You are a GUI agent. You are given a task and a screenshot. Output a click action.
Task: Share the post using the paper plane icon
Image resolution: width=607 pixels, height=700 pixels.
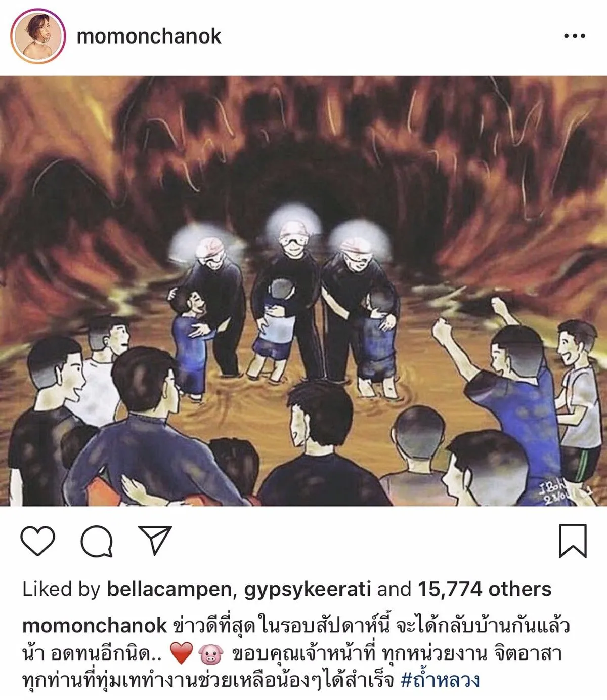tap(155, 540)
